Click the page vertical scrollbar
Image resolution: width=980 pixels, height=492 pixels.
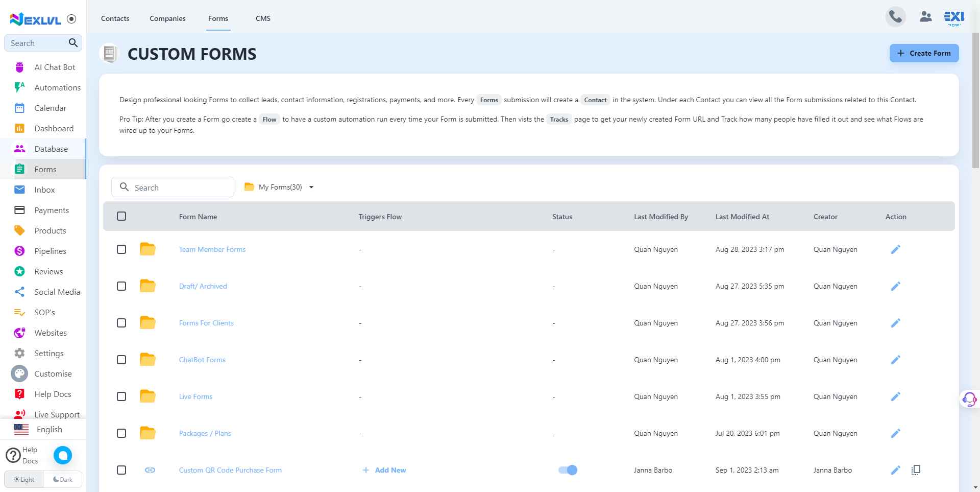point(975,100)
